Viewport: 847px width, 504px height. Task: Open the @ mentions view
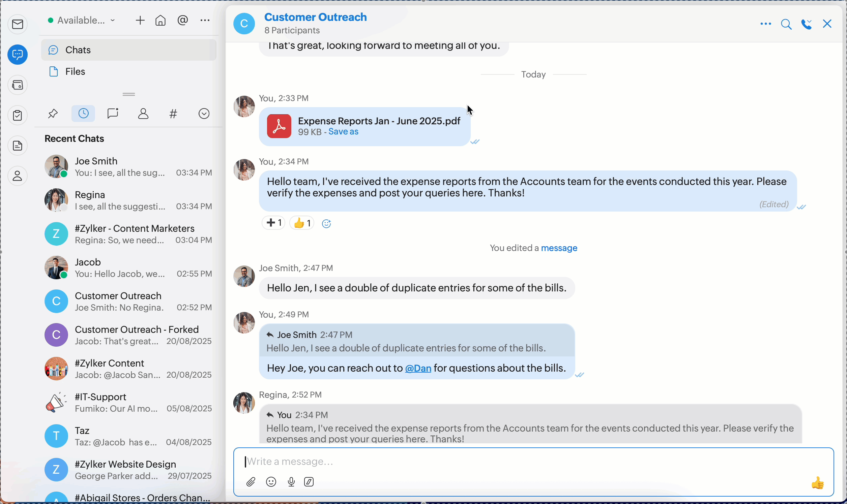pyautogui.click(x=182, y=20)
